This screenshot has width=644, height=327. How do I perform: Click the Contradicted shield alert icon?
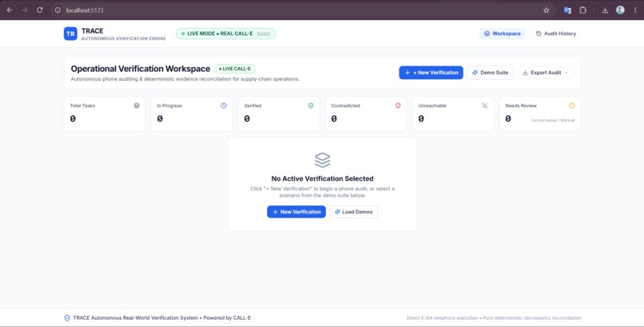point(398,106)
